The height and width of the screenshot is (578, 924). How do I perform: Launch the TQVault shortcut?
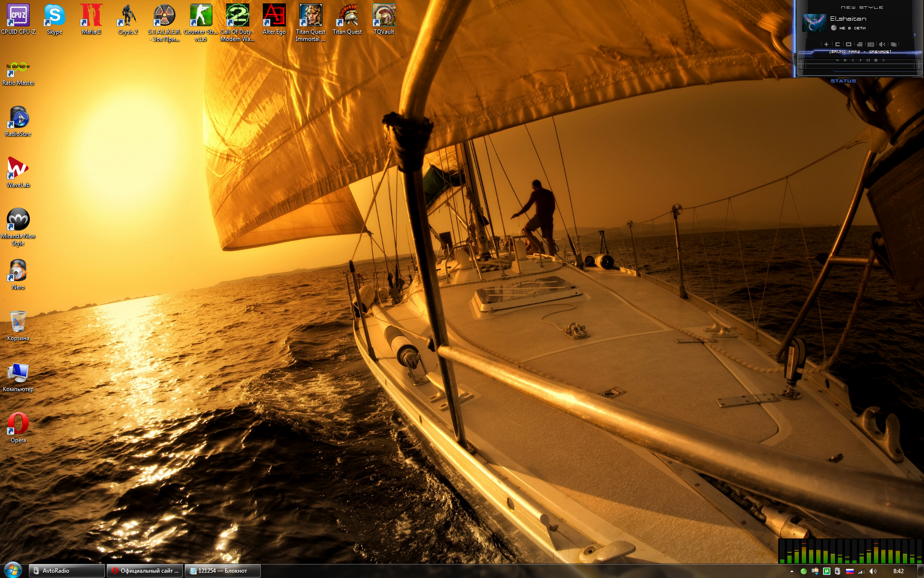coord(384,17)
